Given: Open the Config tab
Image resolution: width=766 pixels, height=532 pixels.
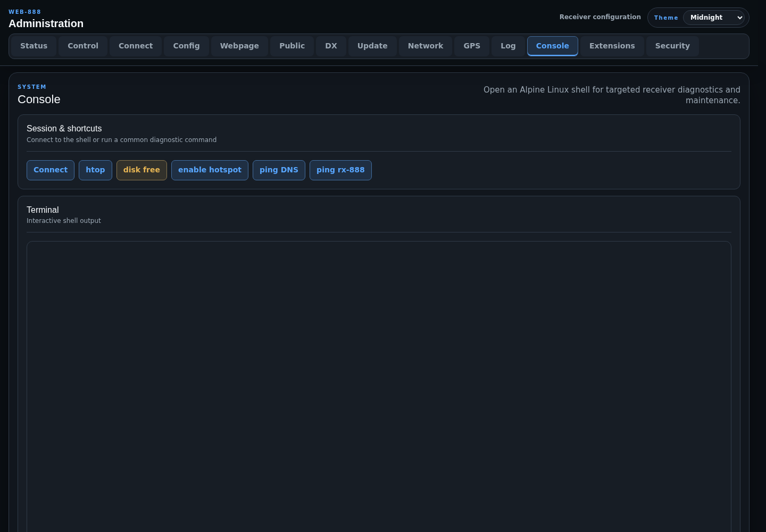Looking at the screenshot, I should point(186,46).
